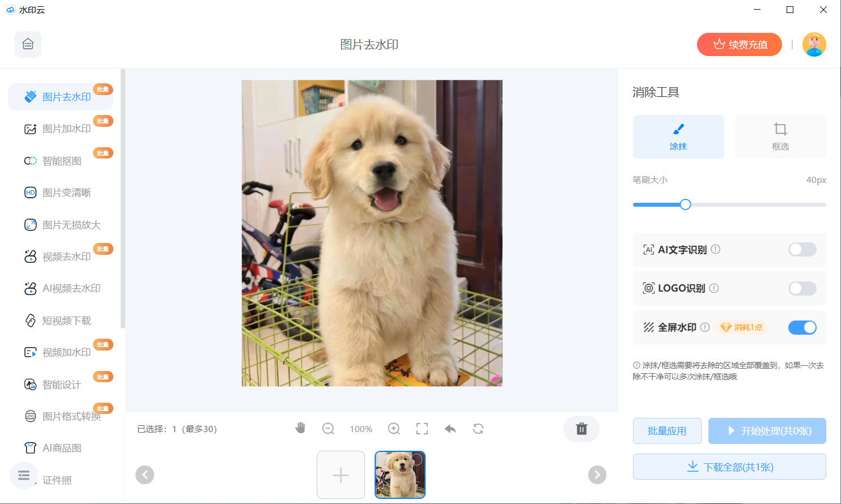Click the zoom out magnifier icon
841x504 pixels.
pyautogui.click(x=328, y=429)
